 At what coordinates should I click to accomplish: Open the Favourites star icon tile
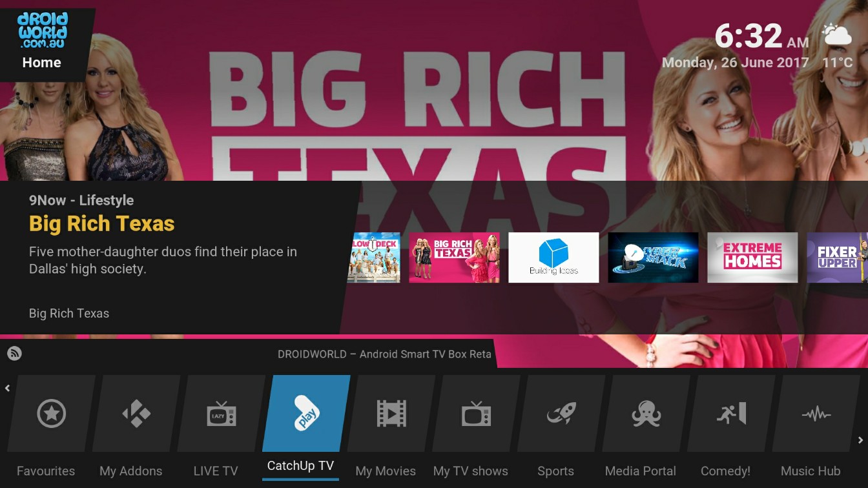click(52, 414)
